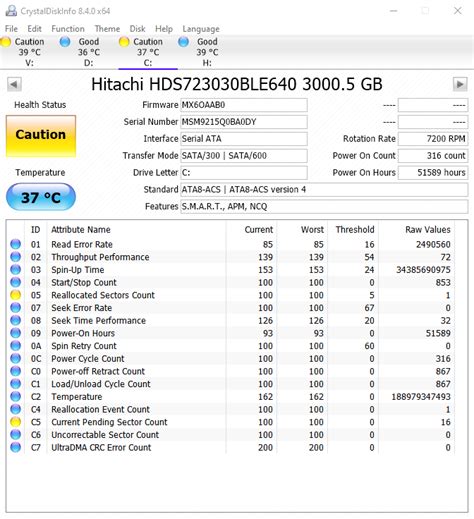Click the Firmware field MX6OAAB0
474x519 pixels.
click(244, 105)
